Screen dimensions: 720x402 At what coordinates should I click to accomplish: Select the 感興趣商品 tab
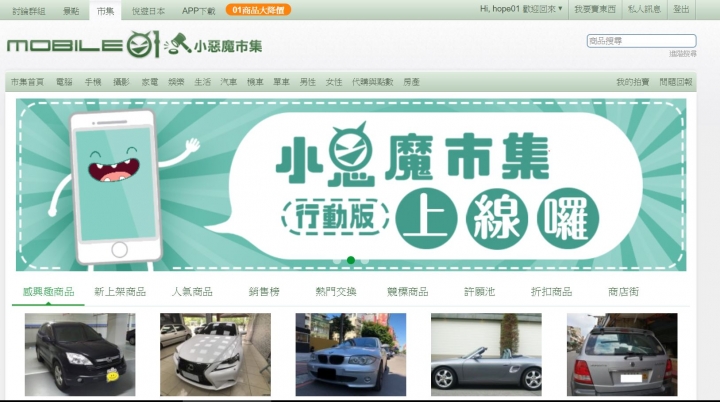point(48,291)
